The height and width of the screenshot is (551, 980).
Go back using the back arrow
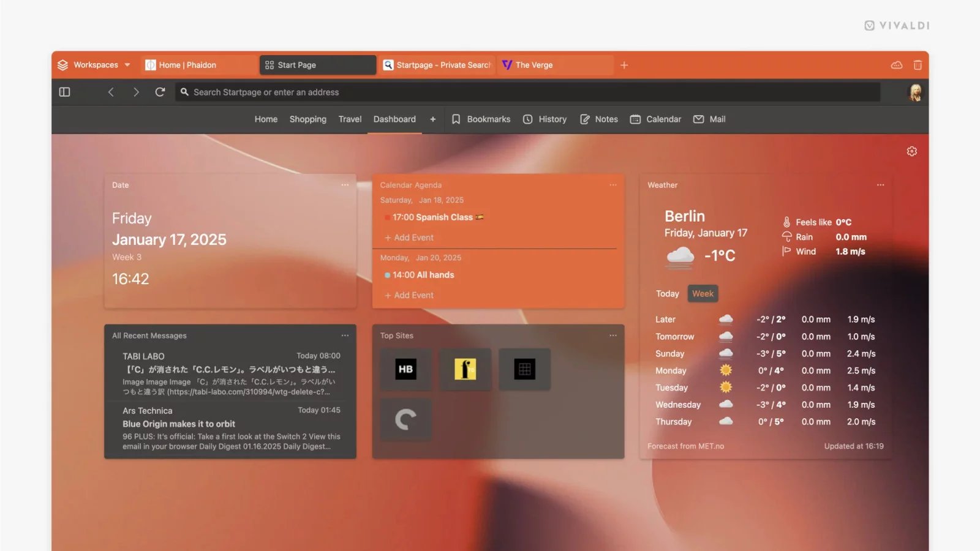point(111,92)
